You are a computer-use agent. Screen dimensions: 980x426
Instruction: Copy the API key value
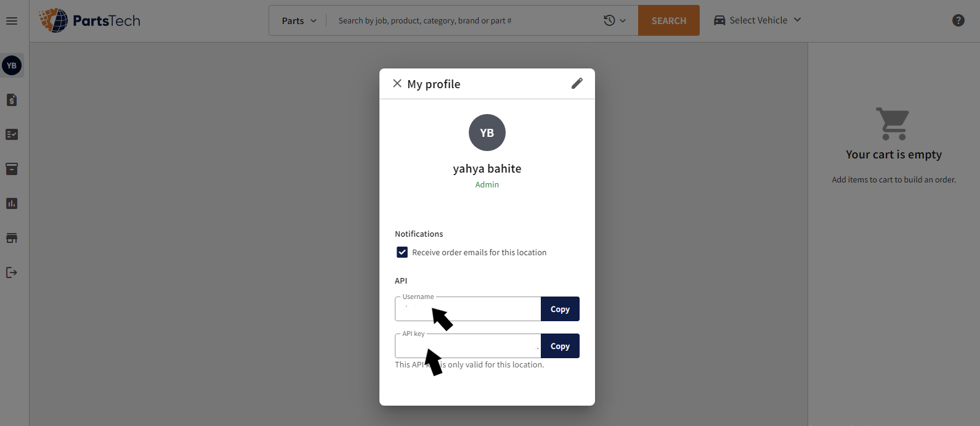point(560,346)
